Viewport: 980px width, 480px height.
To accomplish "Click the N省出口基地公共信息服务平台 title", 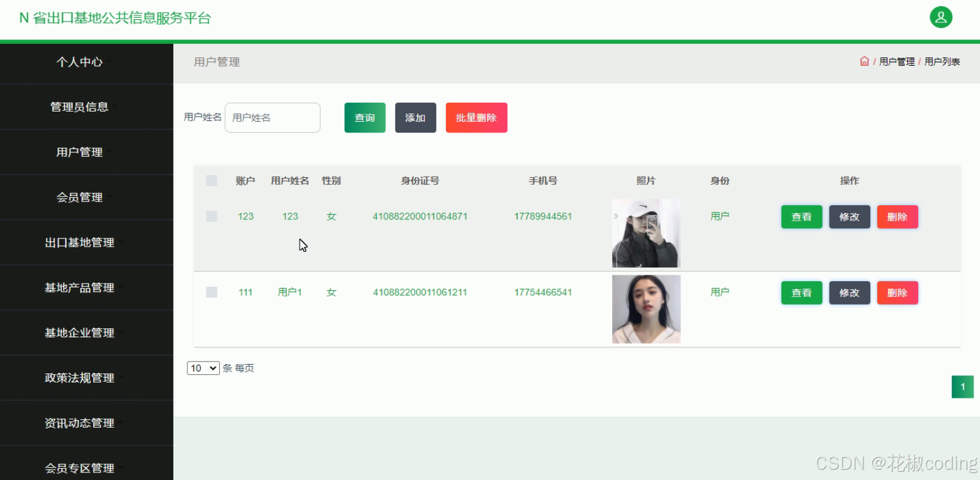I will tap(115, 18).
